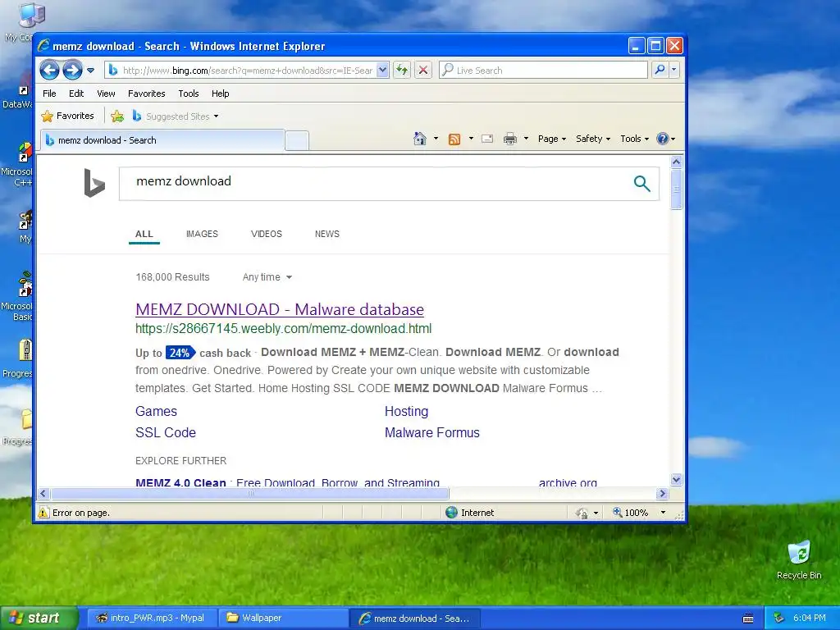Image resolution: width=840 pixels, height=630 pixels.
Task: Switch to the VIDEOS tab
Action: coord(267,234)
